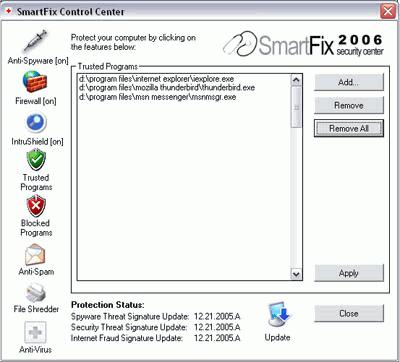This screenshot has height=362, width=400.
Task: Select the Trusted Programs green shield
Action: click(x=36, y=160)
